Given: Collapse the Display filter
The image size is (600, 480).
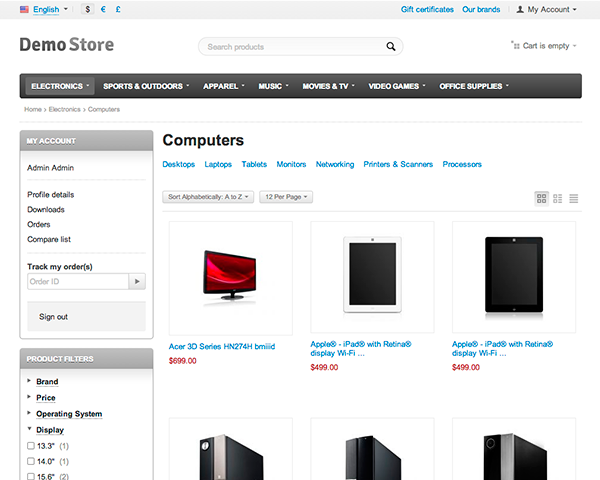Looking at the screenshot, I should coord(50,429).
